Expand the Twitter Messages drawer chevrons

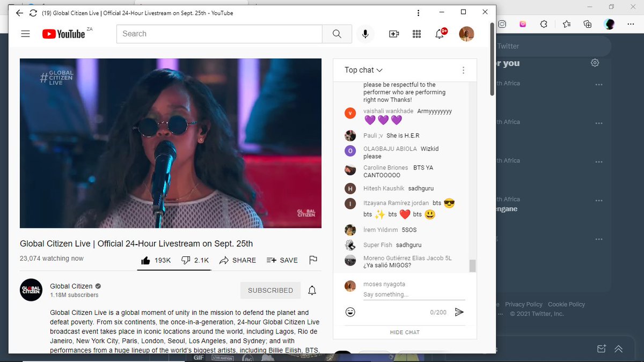coord(619,349)
